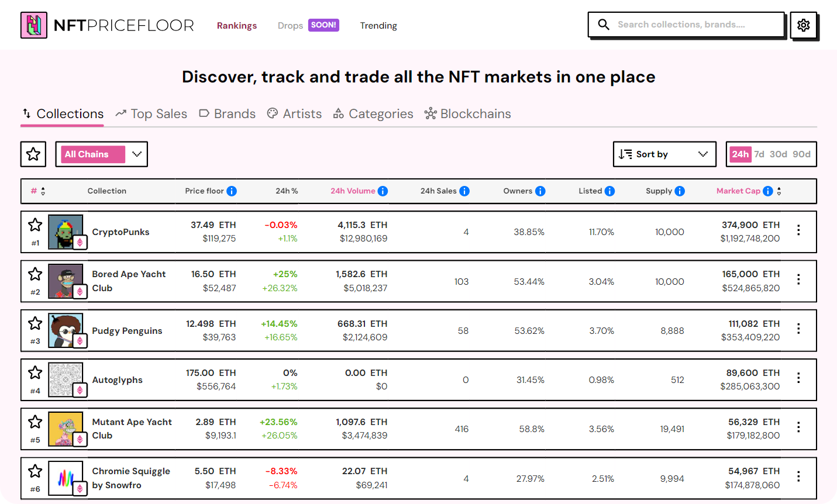Screen dimensions: 837x504
Task: Switch to the Top Sales tab
Action: pos(151,113)
